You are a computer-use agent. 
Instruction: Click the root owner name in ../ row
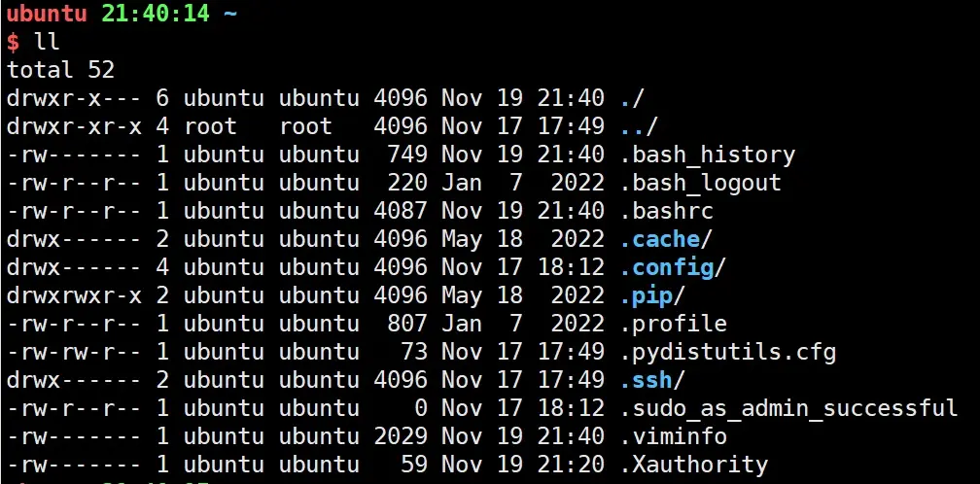211,126
